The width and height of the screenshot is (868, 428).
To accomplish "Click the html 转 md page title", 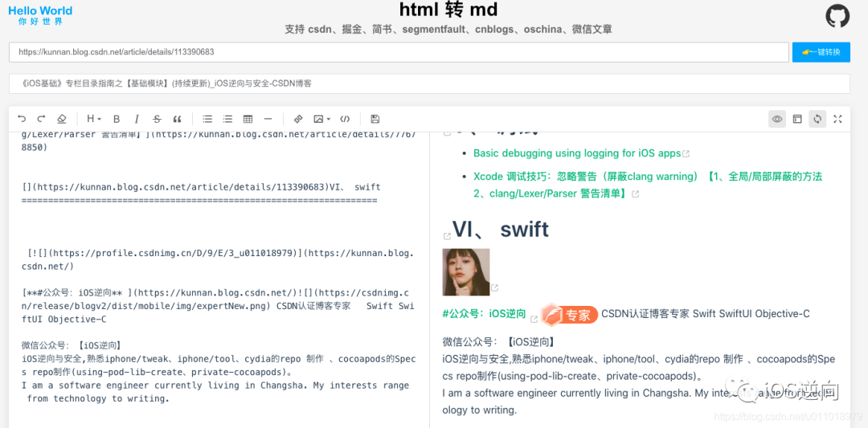I will tap(448, 10).
